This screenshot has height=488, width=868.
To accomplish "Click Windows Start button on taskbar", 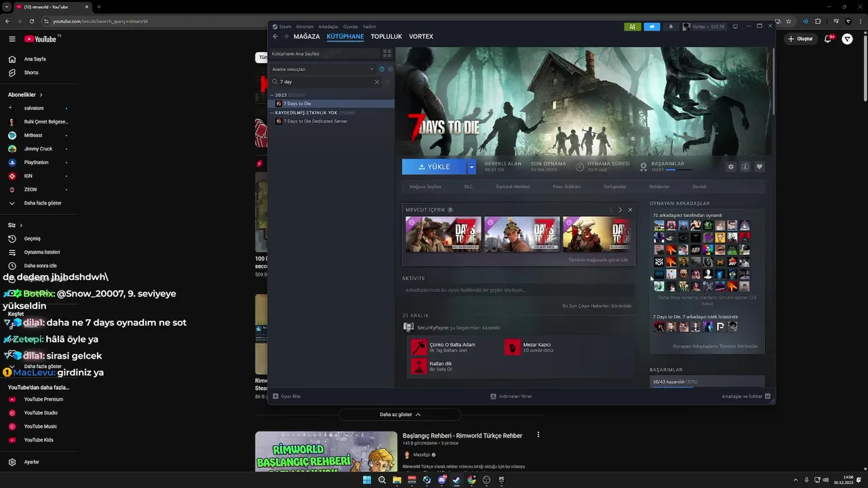I will point(367,480).
